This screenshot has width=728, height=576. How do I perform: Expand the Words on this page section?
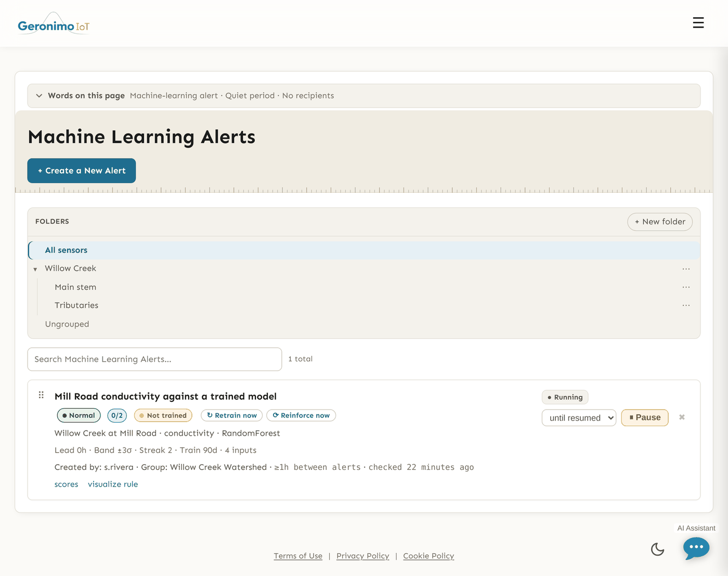pyautogui.click(x=364, y=96)
